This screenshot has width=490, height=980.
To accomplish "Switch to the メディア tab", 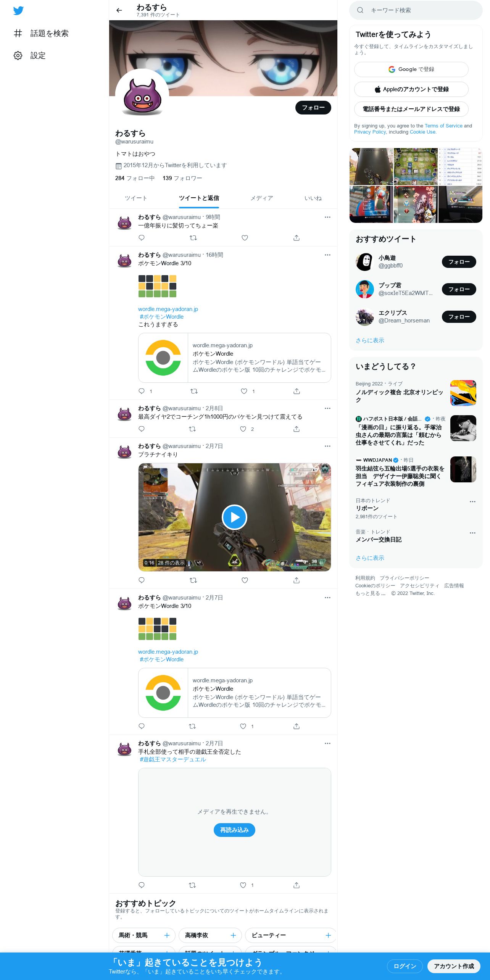I will coord(261,198).
